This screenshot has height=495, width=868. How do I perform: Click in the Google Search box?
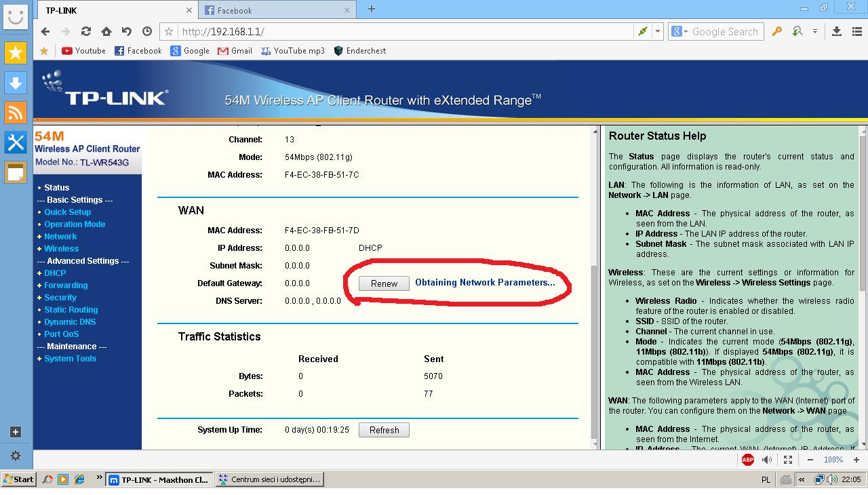point(726,31)
